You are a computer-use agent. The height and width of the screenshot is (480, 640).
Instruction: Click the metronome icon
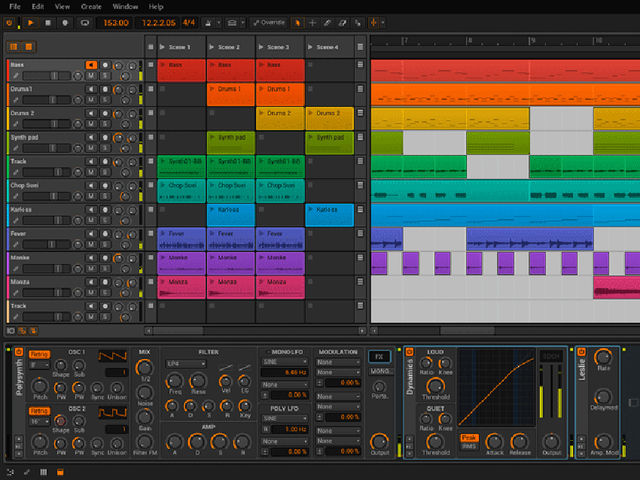(x=208, y=23)
